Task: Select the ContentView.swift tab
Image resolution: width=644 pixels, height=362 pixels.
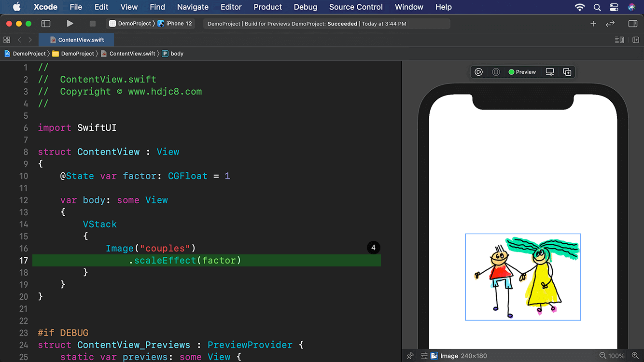Action: click(77, 40)
